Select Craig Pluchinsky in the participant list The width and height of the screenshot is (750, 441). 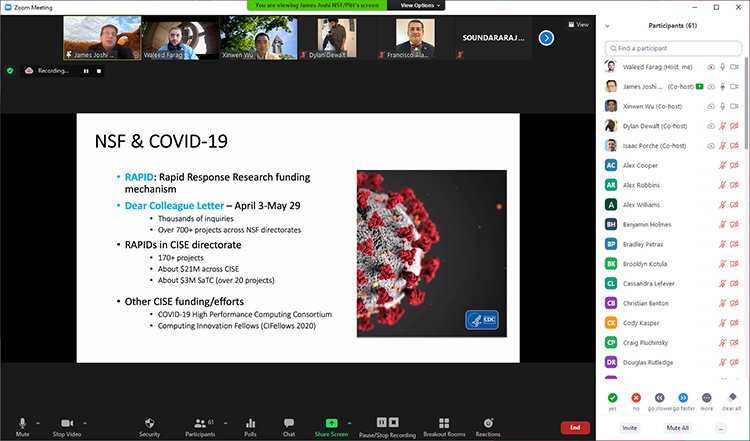672,342
